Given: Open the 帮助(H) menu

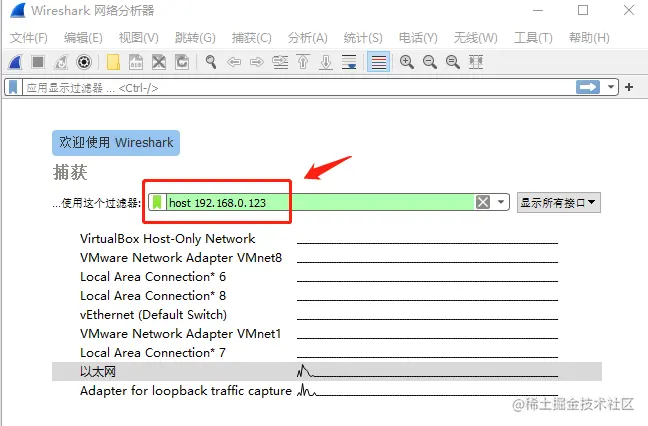Looking at the screenshot, I should [x=589, y=38].
